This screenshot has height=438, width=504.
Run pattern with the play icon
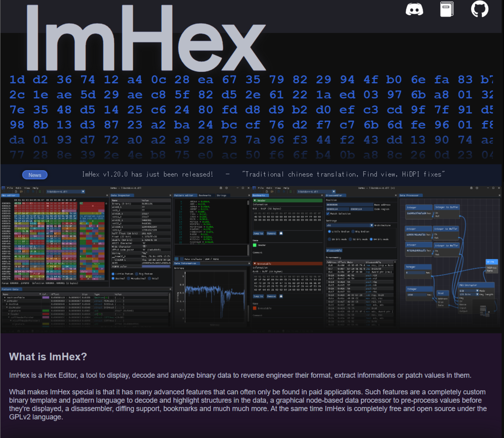pyautogui.click(x=177, y=259)
